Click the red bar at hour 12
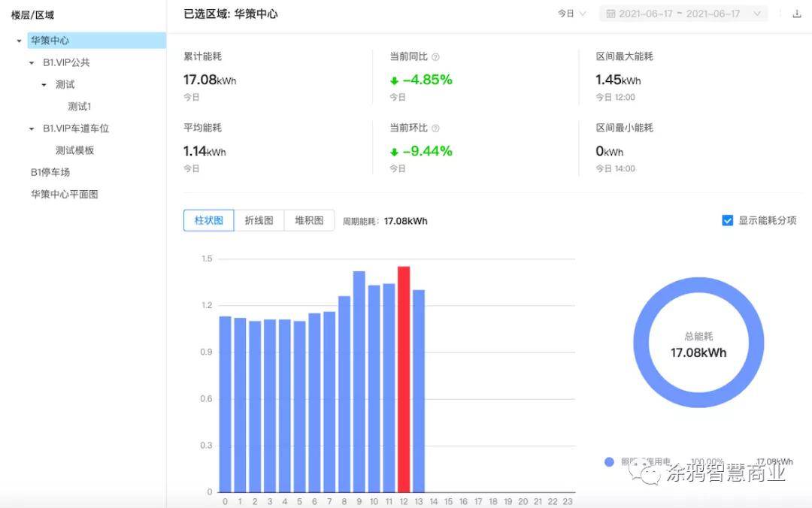Image resolution: width=812 pixels, height=508 pixels. click(x=404, y=379)
